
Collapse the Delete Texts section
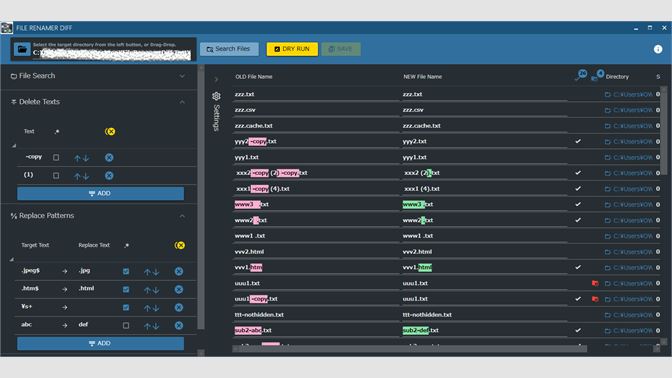182,102
